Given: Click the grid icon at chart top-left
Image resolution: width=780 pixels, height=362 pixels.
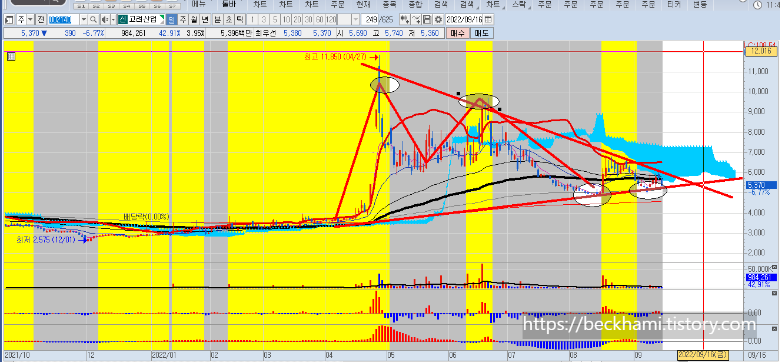Looking at the screenshot, I should [x=11, y=57].
